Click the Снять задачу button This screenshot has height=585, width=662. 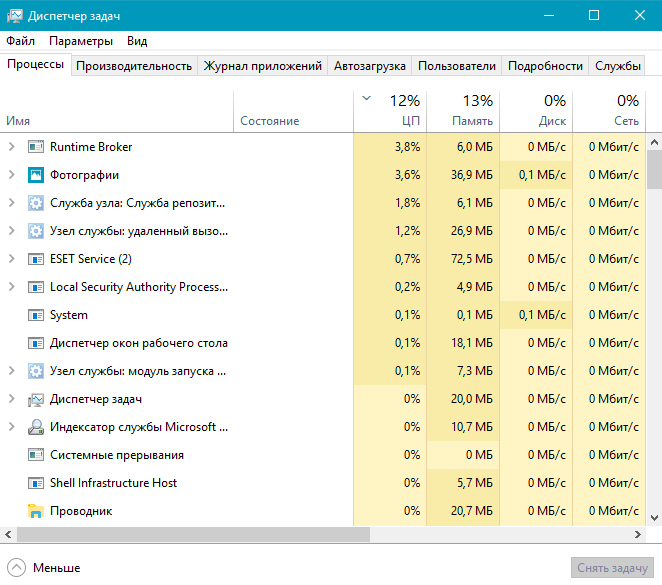pyautogui.click(x=612, y=567)
